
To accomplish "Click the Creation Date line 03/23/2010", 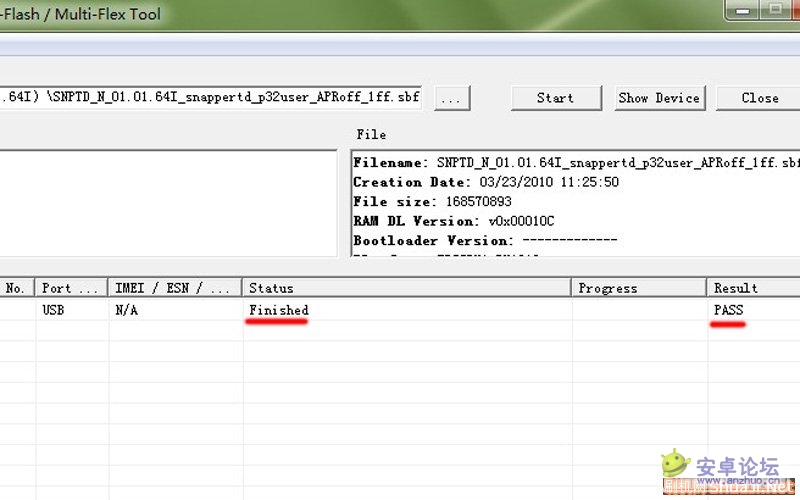I will [486, 182].
